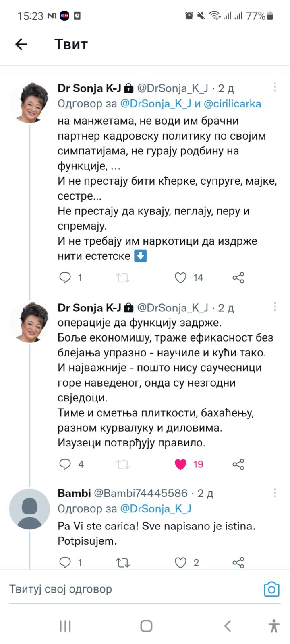Reply to Bambi's tweet via comment icon
Image resolution: width=290 pixels, height=644 pixels.
pyautogui.click(x=65, y=562)
